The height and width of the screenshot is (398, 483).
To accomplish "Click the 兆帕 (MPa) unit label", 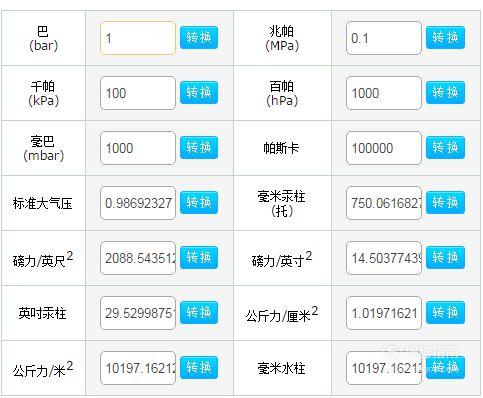I will click(282, 38).
